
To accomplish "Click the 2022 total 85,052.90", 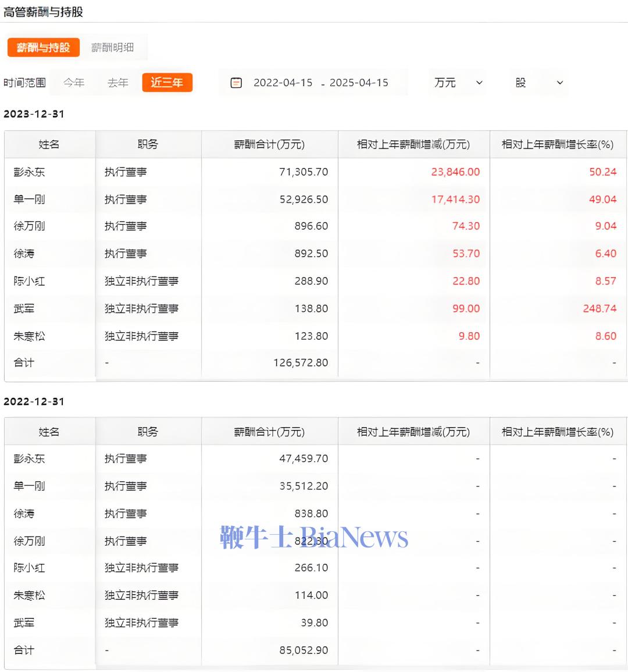I will click(304, 650).
